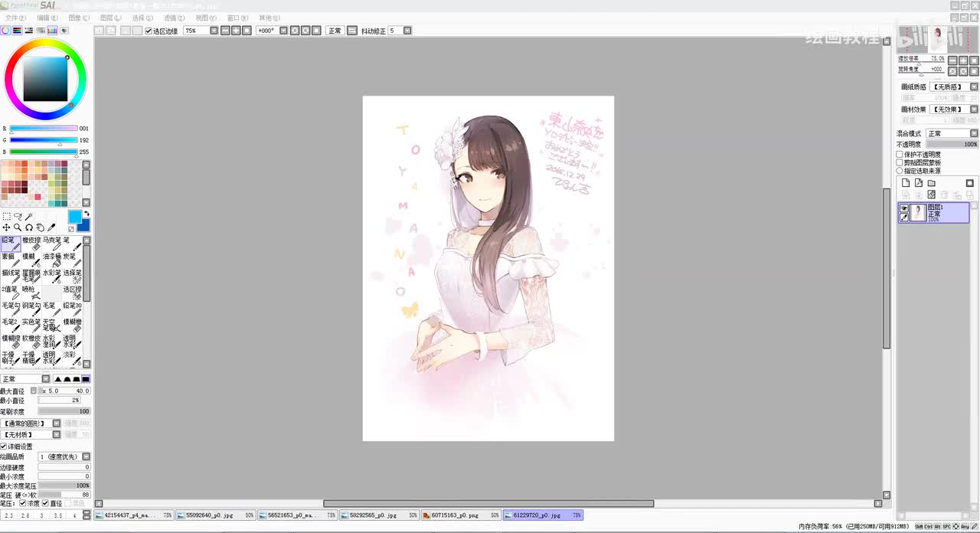980x533 pixels.
Task: Select the 选择笔 (selection pen) tool
Action: [x=73, y=276]
